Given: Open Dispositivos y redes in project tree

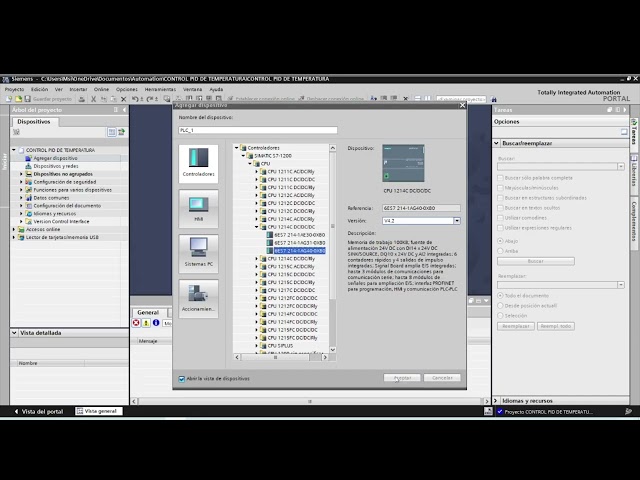Looking at the screenshot, I should [x=55, y=166].
